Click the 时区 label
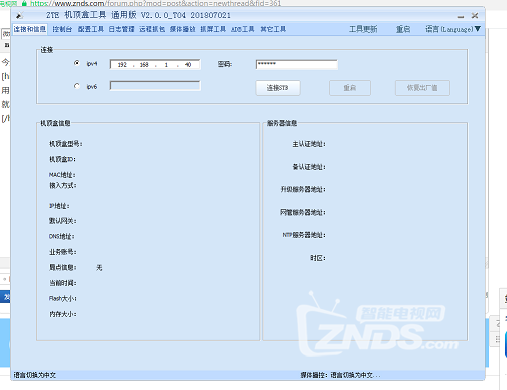The image size is (507, 390). (x=318, y=258)
